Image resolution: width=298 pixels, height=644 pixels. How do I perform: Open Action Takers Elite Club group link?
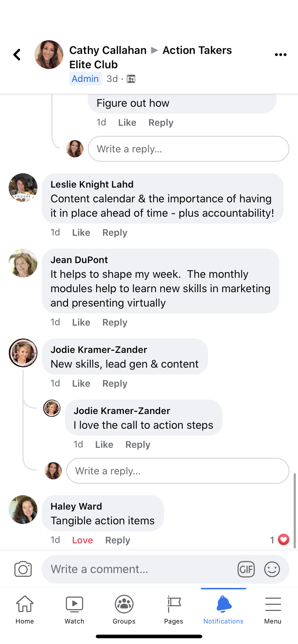[x=197, y=51]
